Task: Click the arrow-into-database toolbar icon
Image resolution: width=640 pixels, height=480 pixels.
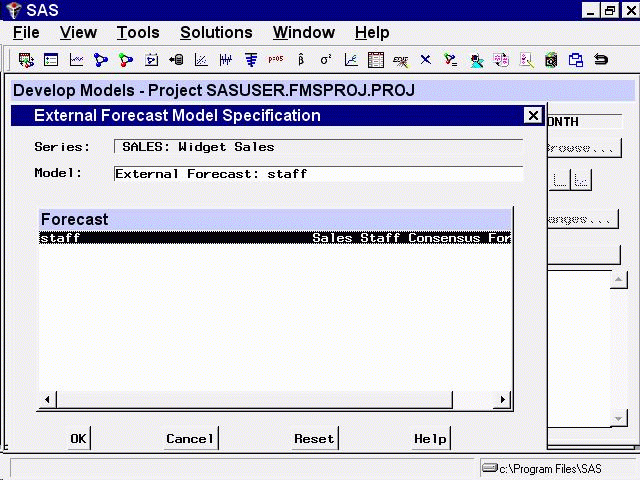Action: pyautogui.click(x=176, y=60)
